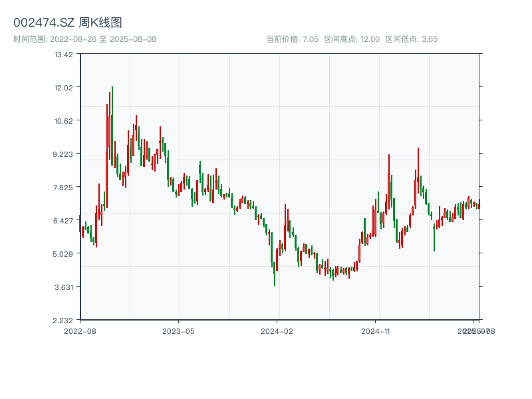Click the range high label 区间高点: 12.00

click(x=352, y=39)
